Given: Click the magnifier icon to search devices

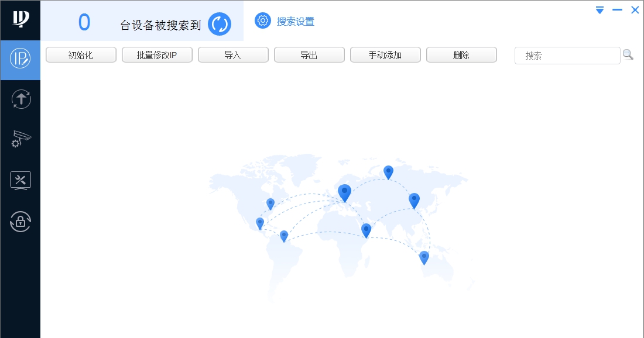Looking at the screenshot, I should [x=628, y=54].
